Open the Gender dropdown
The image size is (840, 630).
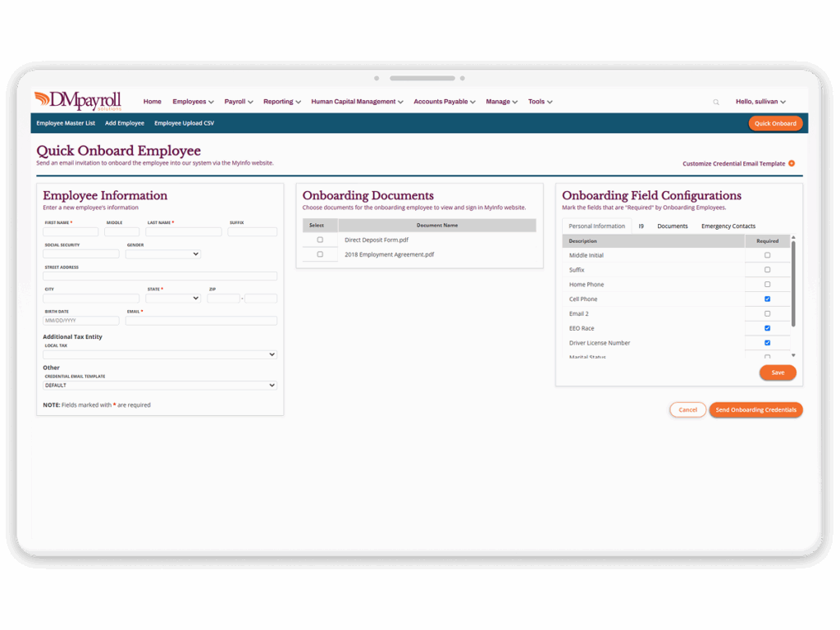163,254
